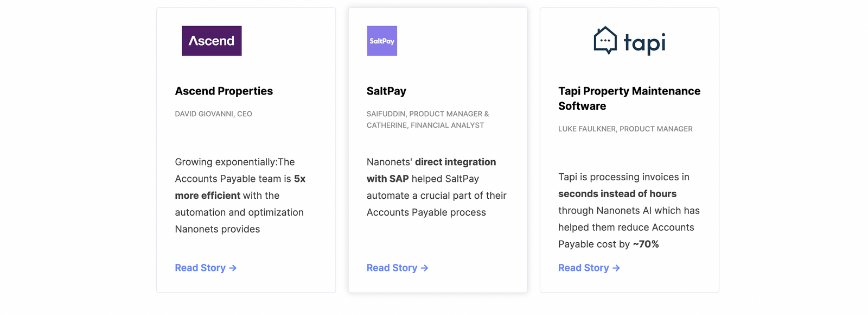
Task: Click the bold "seconds instead of hours" text
Action: click(617, 194)
